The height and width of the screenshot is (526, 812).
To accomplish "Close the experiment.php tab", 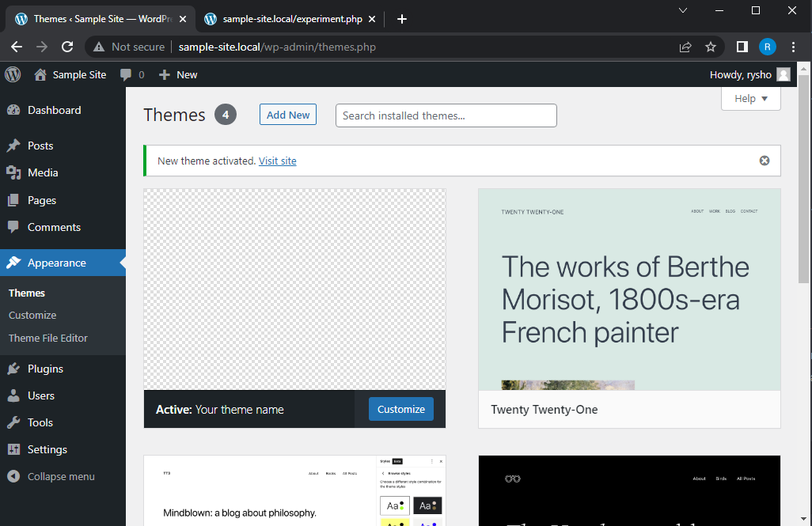I will 372,19.
